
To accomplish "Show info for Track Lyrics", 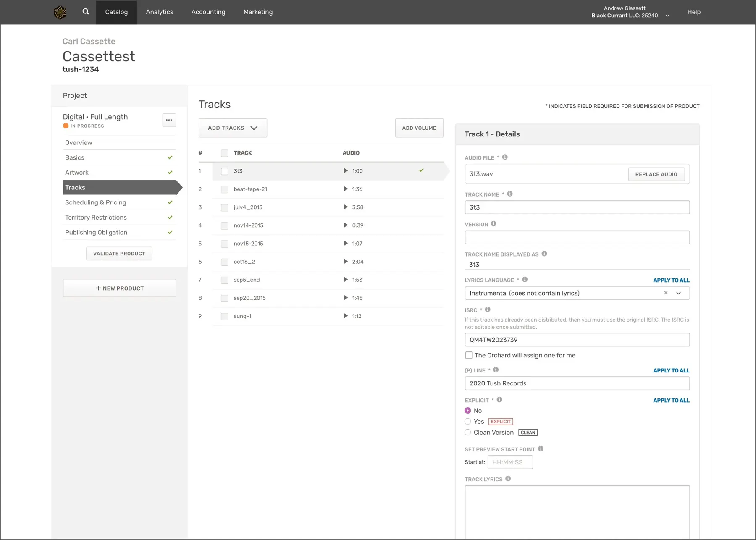I will tap(508, 479).
